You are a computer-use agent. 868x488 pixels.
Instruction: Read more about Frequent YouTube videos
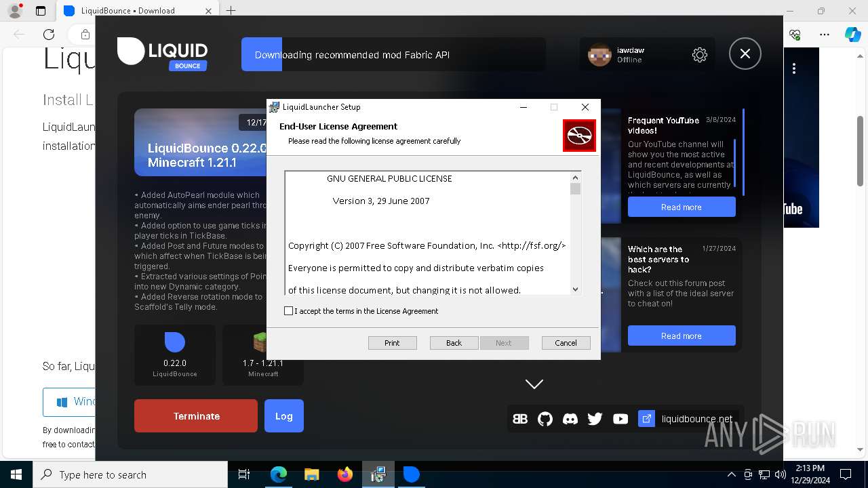pyautogui.click(x=682, y=207)
